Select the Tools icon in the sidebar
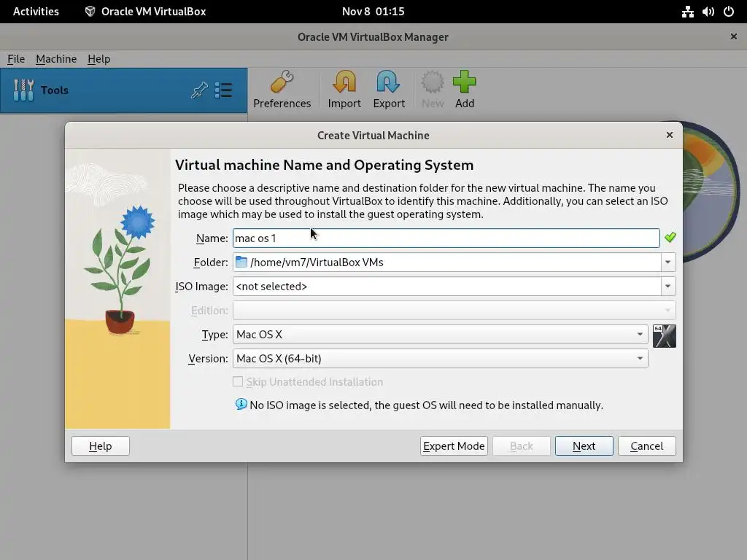747x560 pixels. (23, 90)
